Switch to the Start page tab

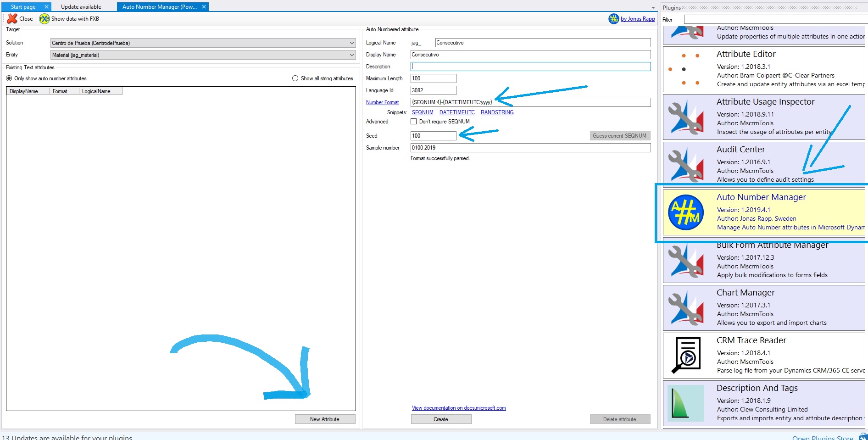coord(23,7)
